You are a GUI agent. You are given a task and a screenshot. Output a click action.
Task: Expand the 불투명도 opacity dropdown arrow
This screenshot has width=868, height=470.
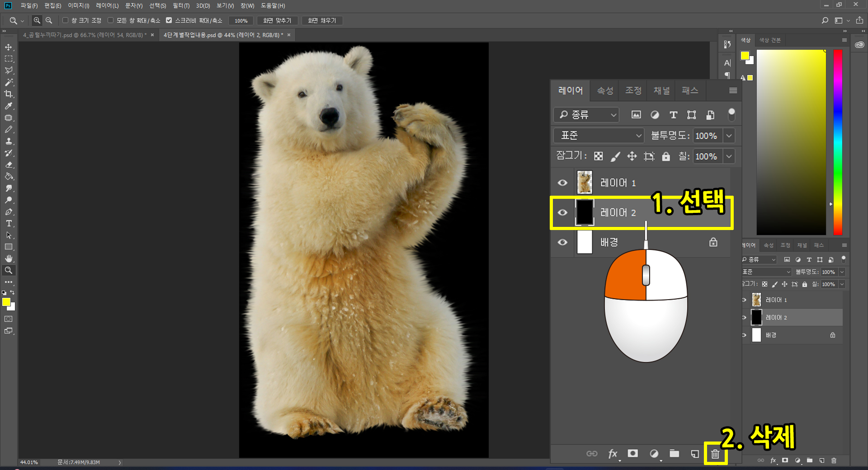pos(729,136)
